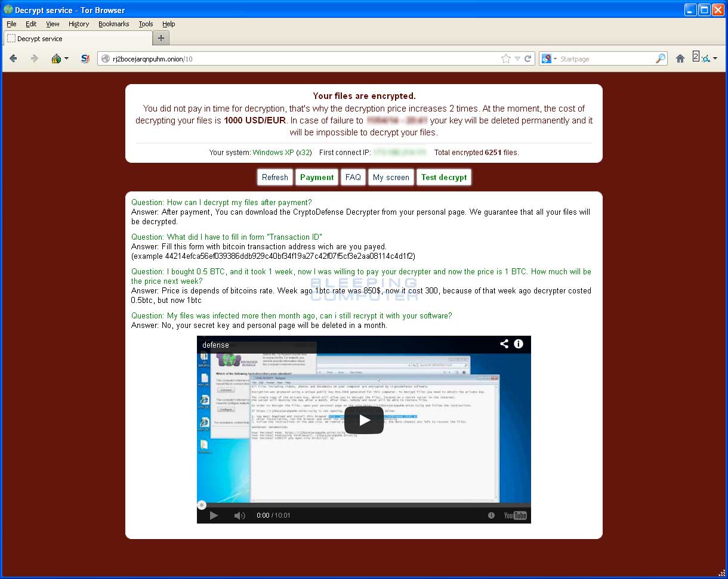
Task: Click the video title 'defense'
Action: point(215,345)
